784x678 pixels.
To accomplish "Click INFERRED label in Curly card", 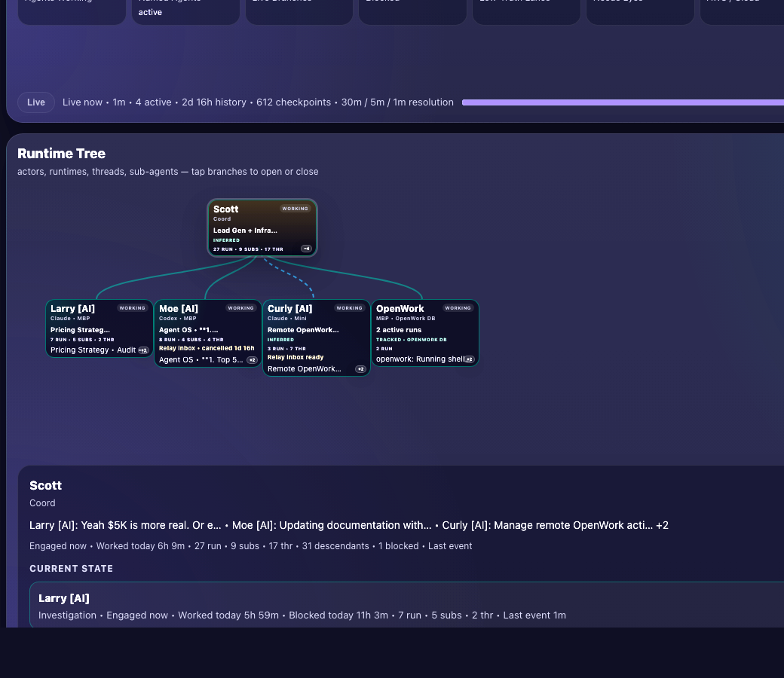I will [x=280, y=340].
